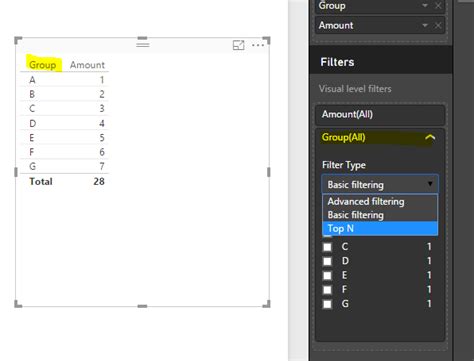Open the Amount field dropdown arrow
This screenshot has width=474, height=361.
click(x=425, y=25)
